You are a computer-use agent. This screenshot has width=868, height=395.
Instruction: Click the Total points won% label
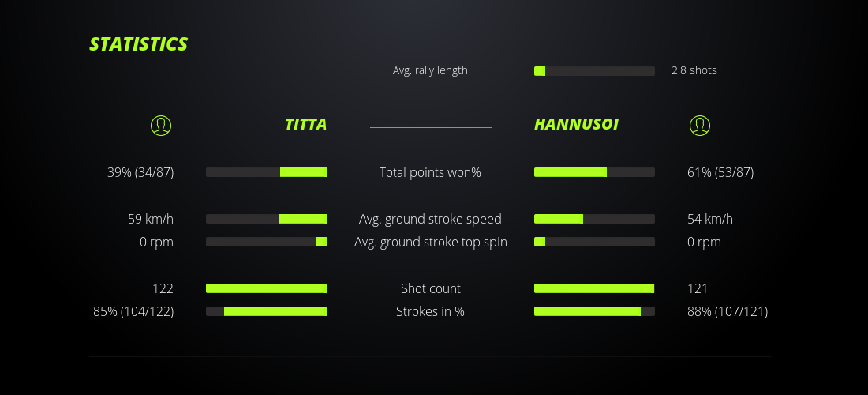pyautogui.click(x=430, y=172)
